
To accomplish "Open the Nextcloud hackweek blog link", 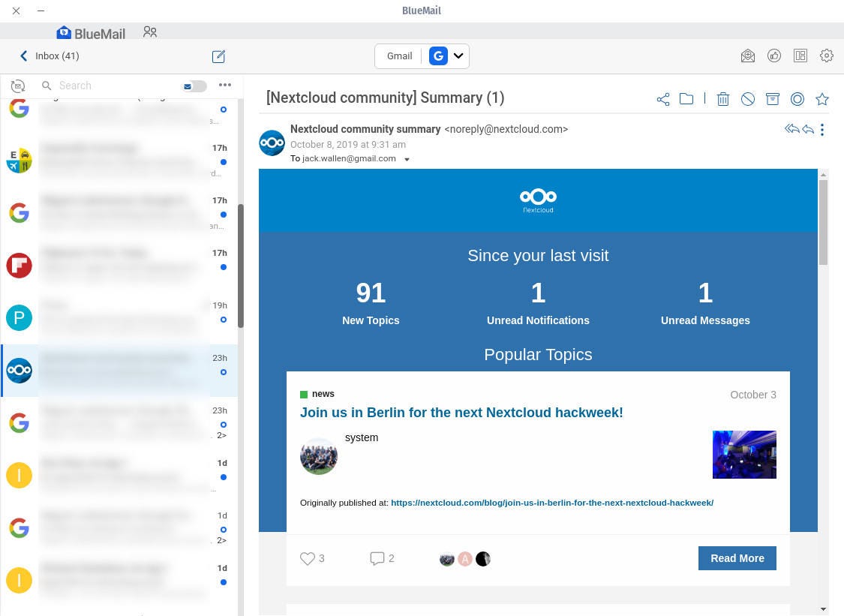I will click(x=552, y=503).
